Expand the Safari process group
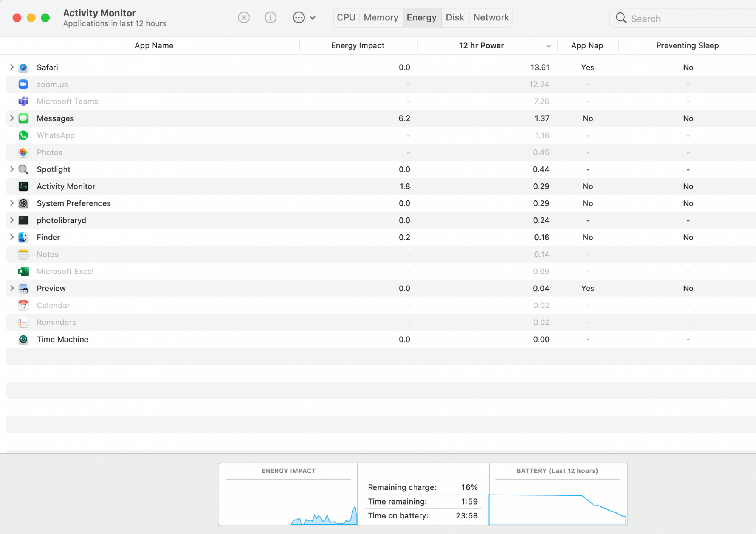The width and height of the screenshot is (756, 534). click(12, 67)
